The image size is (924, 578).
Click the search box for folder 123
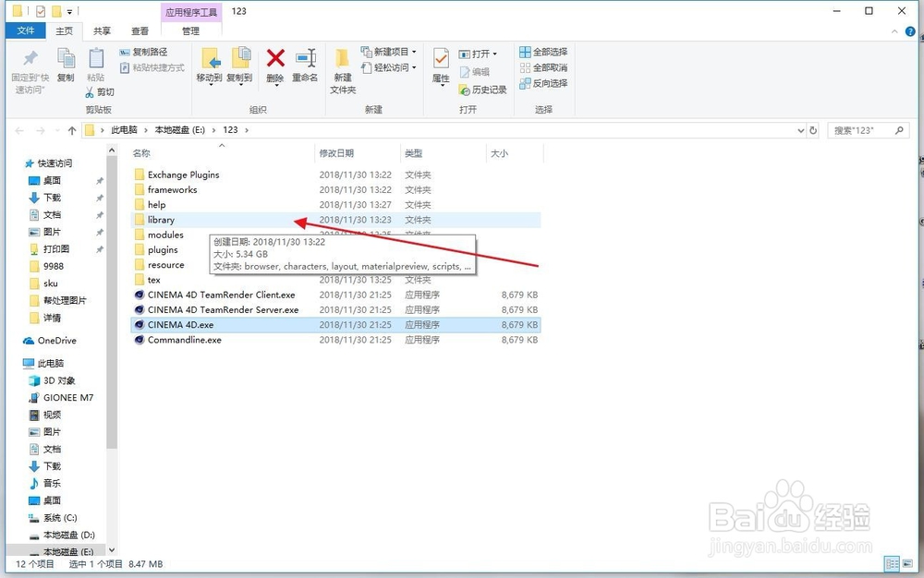(x=867, y=130)
